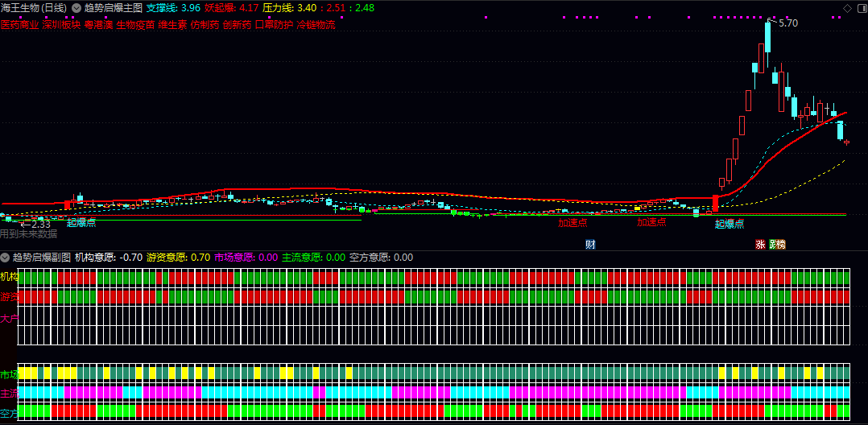868x425 pixels.
Task: Click the 压力线: 3.40 value
Action: (290, 8)
